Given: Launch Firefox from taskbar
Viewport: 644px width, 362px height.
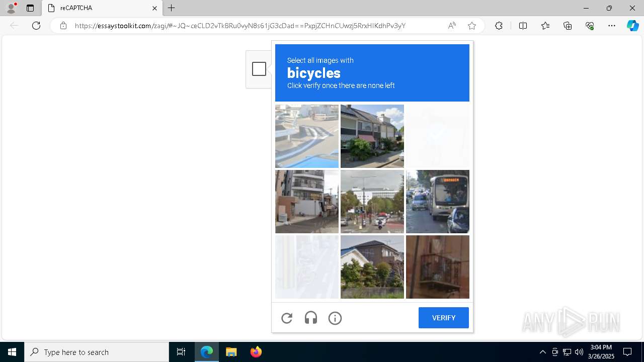Looking at the screenshot, I should pos(256,352).
